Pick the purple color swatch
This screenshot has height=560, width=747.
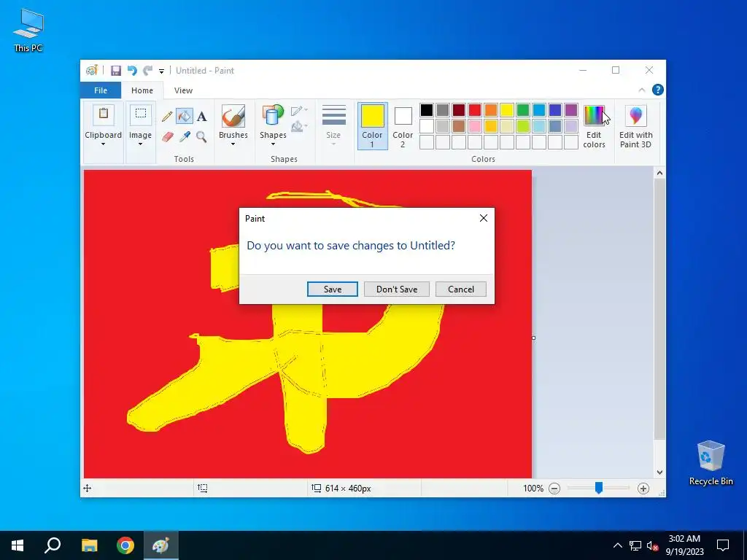[x=570, y=110]
